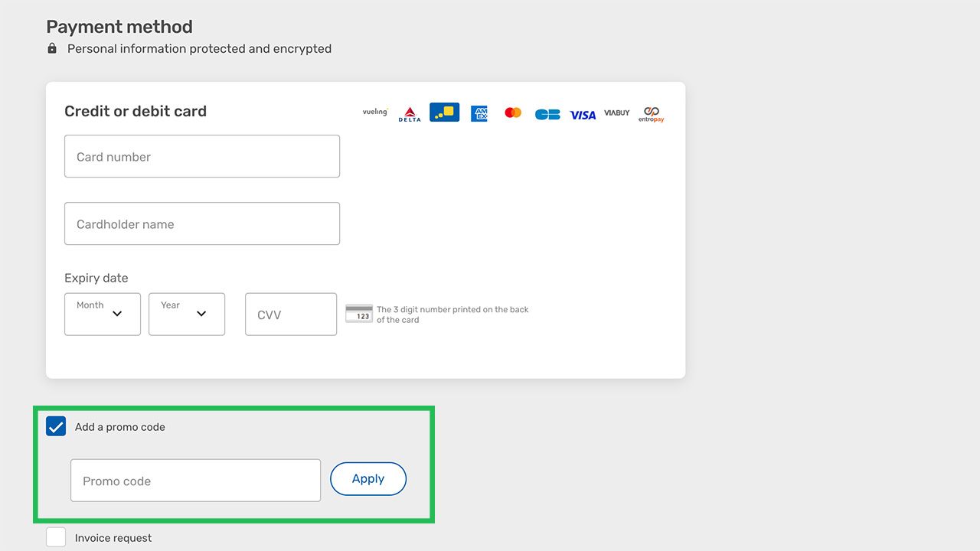
Task: Click the Payment method heading
Action: click(119, 26)
